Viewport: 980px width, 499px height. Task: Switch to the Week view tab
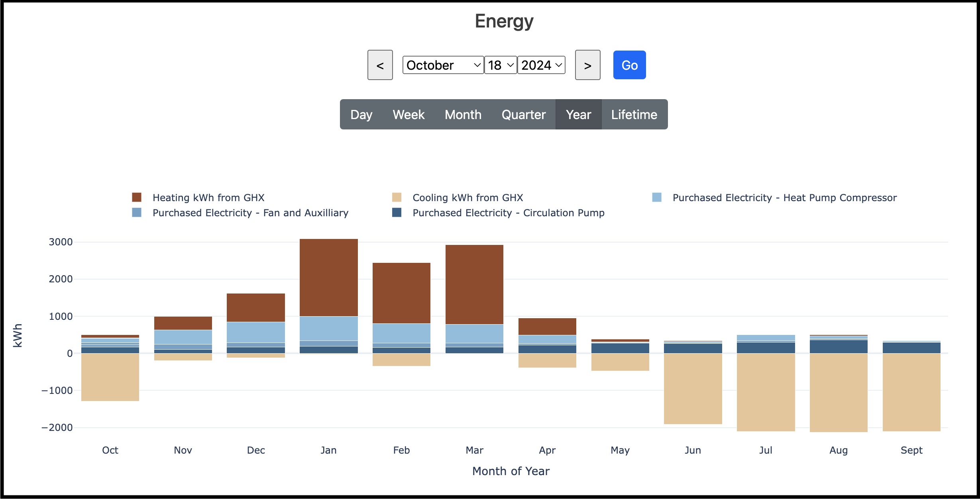(408, 115)
